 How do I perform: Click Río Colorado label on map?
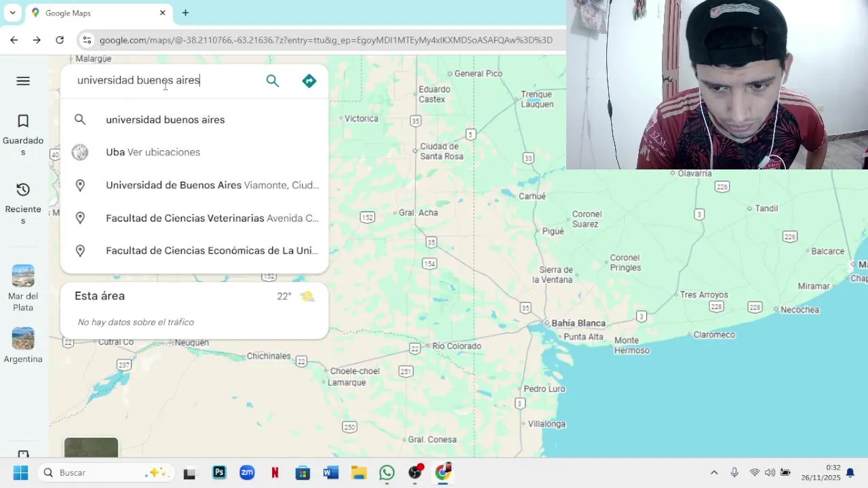[x=457, y=346]
